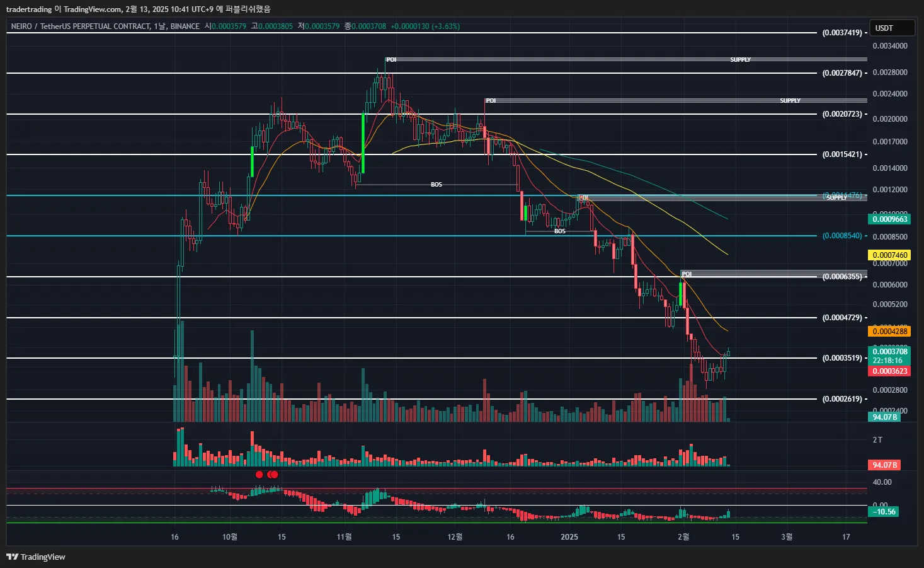Click the 40.00 oscillator scale label
The width and height of the screenshot is (924, 568).
882,482
